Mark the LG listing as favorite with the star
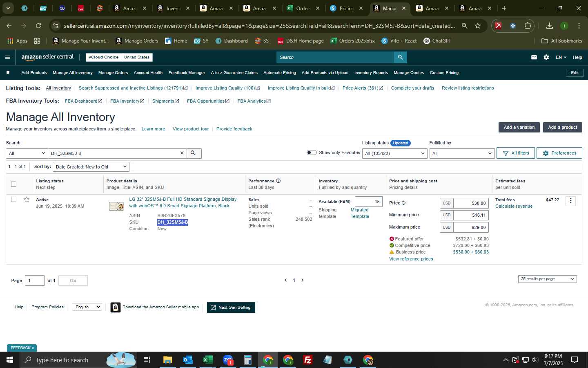The height and width of the screenshot is (368, 588). point(27,200)
